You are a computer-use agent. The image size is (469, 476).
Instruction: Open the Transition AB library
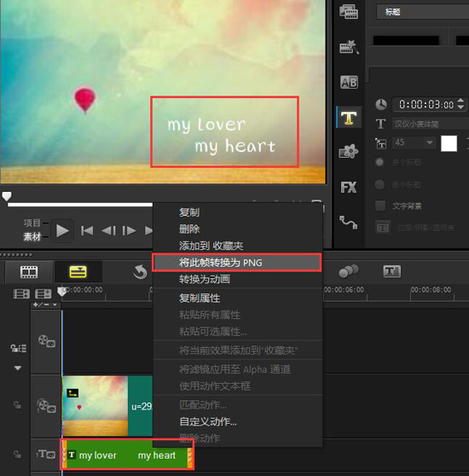click(349, 82)
